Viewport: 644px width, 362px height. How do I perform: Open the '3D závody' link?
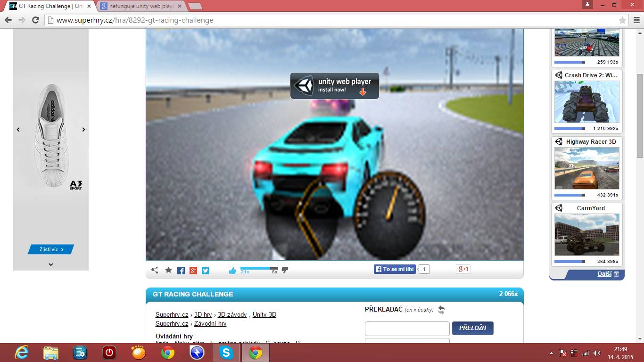pyautogui.click(x=232, y=314)
